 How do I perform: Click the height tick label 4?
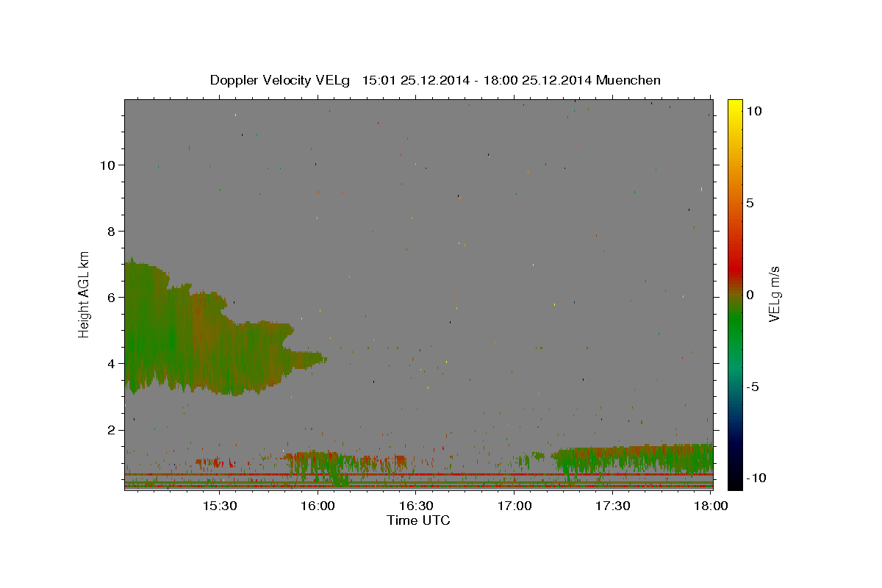[110, 364]
